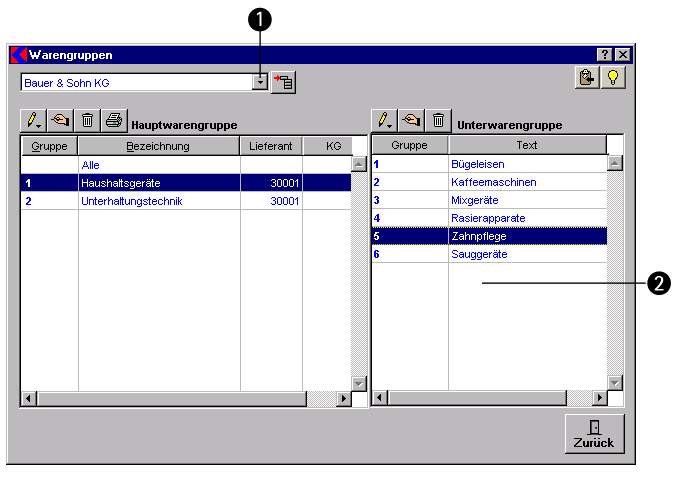Viewport: 682px width, 478px height.
Task: Click the Bezeichnung column header
Action: (158, 146)
